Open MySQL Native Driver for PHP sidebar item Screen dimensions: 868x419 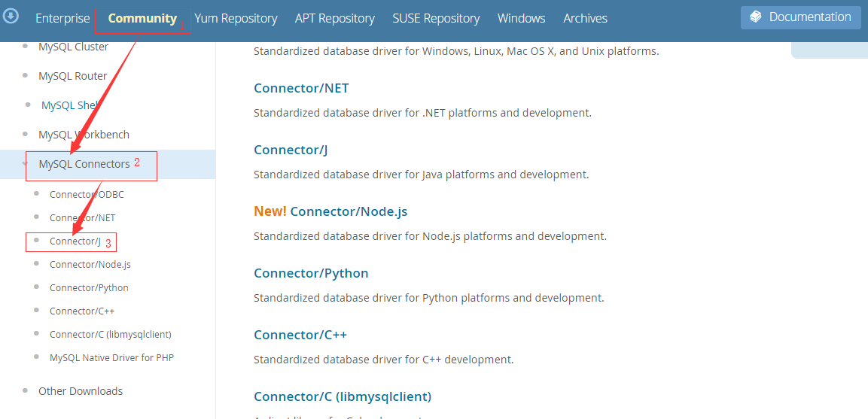(x=112, y=357)
